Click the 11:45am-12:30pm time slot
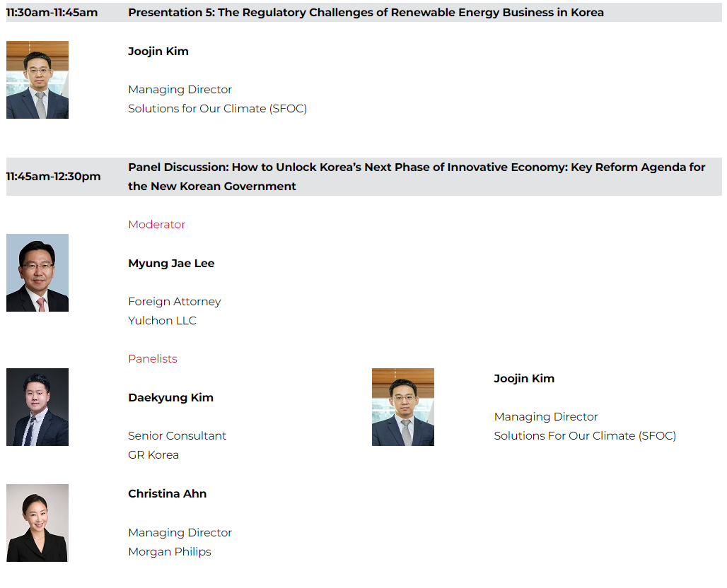 tap(54, 177)
